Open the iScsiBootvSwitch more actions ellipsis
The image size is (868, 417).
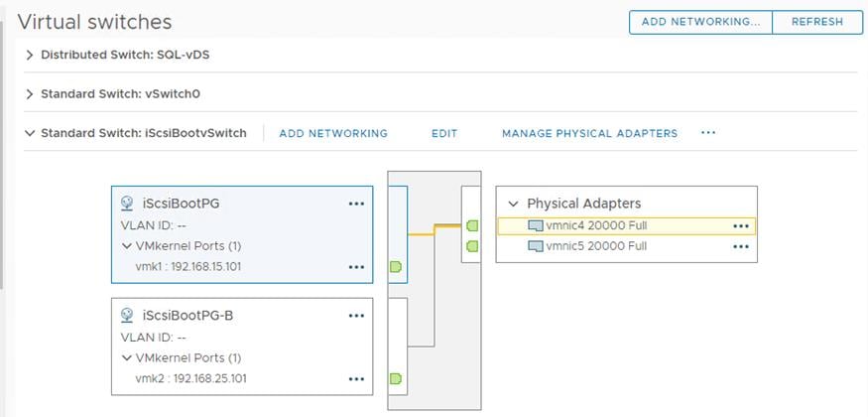point(708,133)
